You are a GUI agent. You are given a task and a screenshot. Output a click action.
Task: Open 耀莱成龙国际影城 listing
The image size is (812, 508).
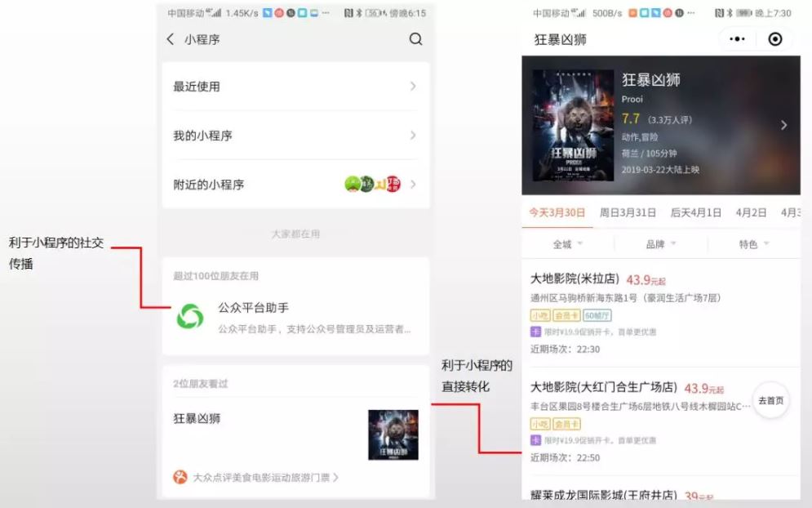click(x=604, y=496)
